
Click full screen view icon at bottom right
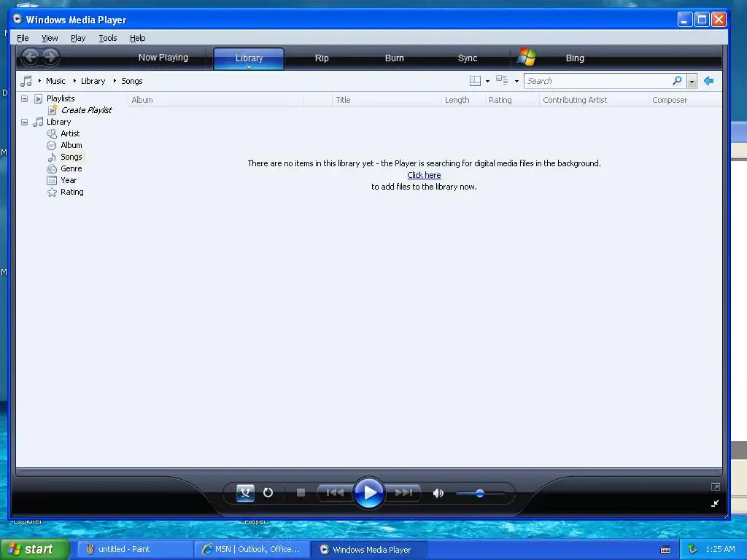point(715,486)
